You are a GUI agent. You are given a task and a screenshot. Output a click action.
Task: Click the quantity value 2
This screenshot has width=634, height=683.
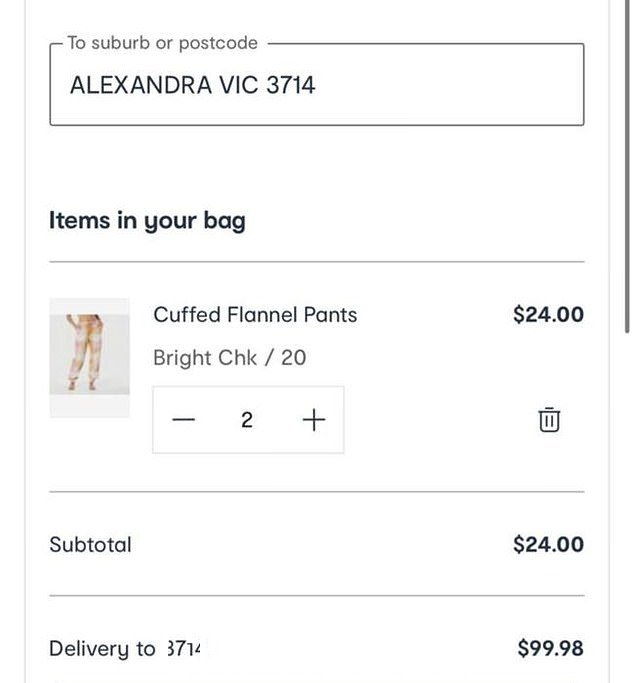(247, 420)
